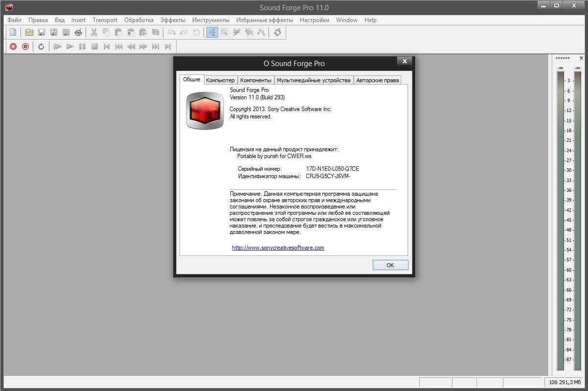Viewport: 588px width, 391px height.
Task: Open the Вид menu
Action: click(60, 20)
